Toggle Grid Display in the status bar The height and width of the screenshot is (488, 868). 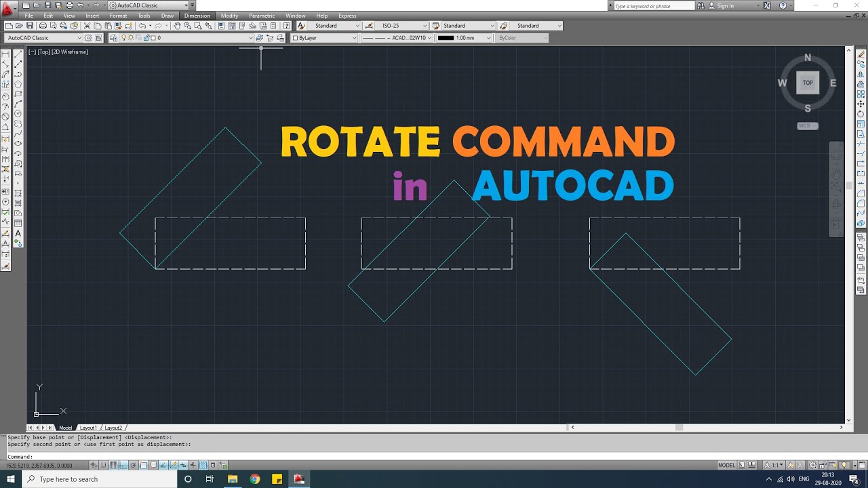113,465
